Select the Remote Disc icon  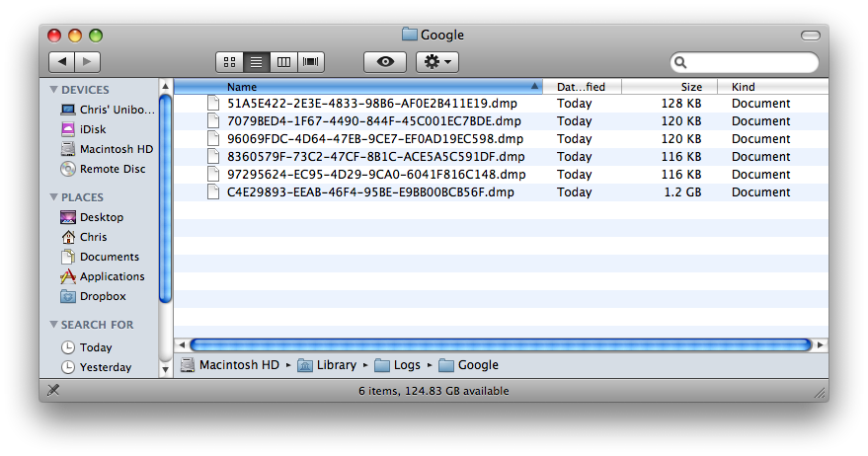(x=68, y=169)
